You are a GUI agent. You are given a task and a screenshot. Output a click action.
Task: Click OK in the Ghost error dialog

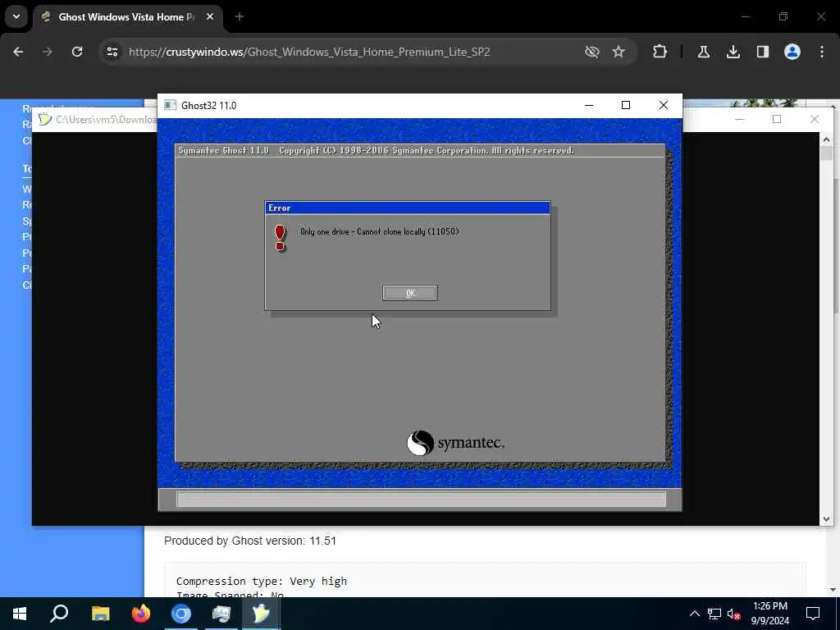pyautogui.click(x=410, y=293)
